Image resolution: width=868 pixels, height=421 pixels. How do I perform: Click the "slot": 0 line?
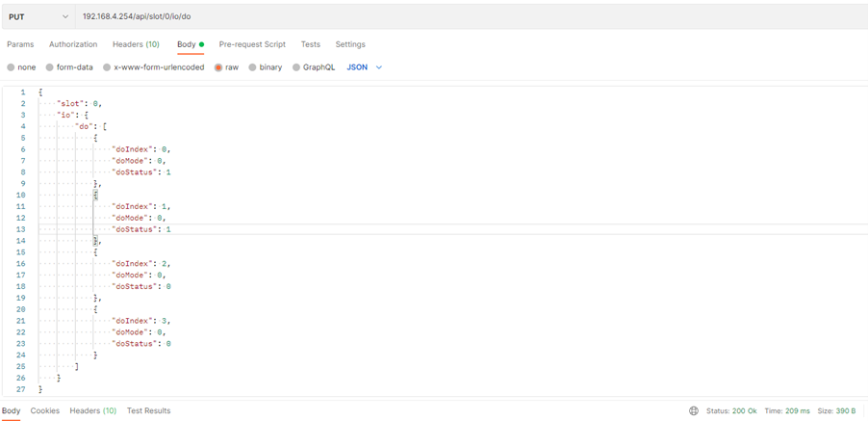80,104
